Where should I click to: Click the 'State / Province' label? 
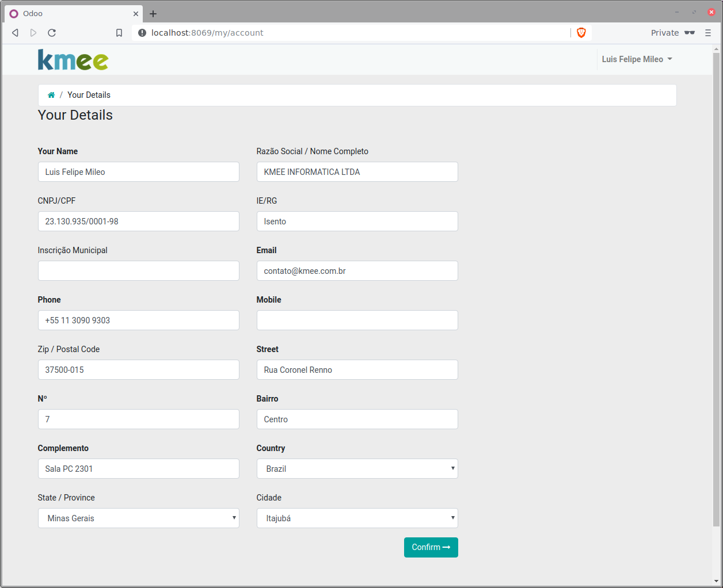pyautogui.click(x=66, y=498)
